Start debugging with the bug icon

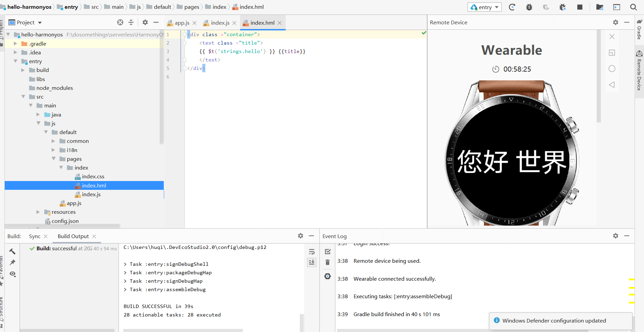coord(529,7)
